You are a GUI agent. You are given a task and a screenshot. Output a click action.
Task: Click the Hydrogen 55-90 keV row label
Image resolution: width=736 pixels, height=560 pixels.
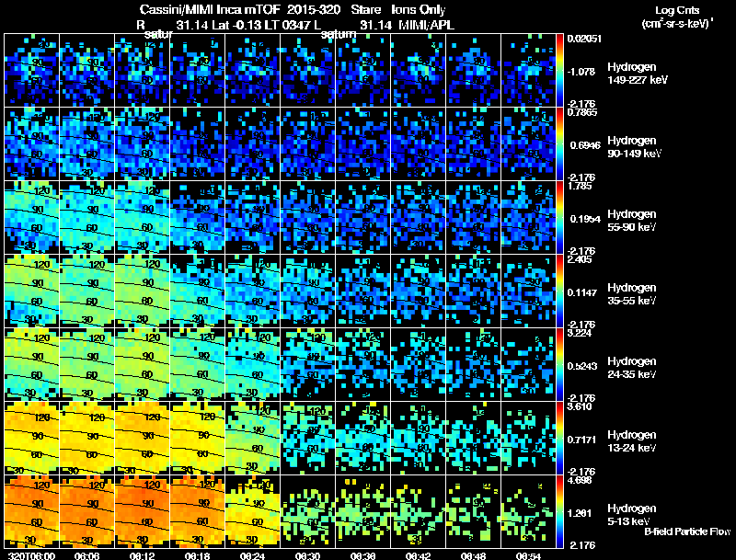[x=632, y=221]
